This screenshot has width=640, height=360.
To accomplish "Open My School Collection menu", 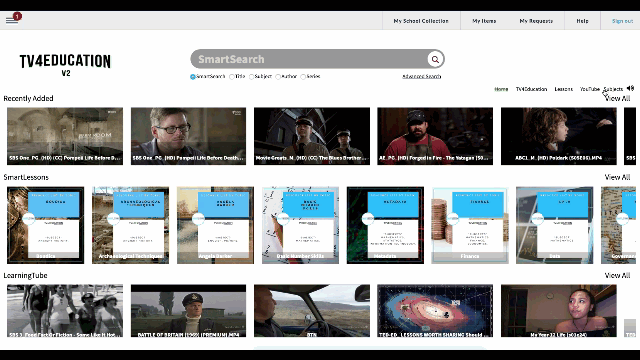I will (421, 21).
